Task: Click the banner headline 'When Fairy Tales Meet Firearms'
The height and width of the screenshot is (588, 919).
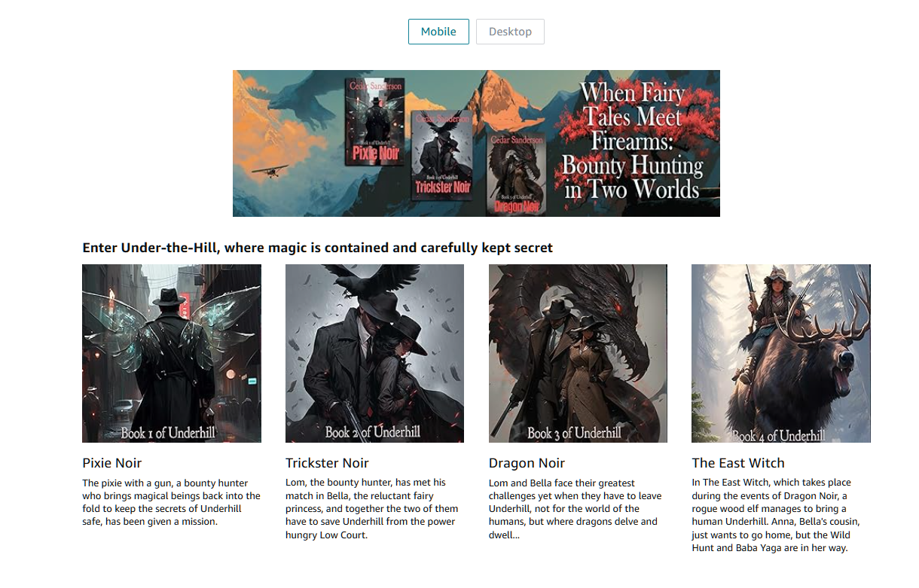Action: (632, 142)
